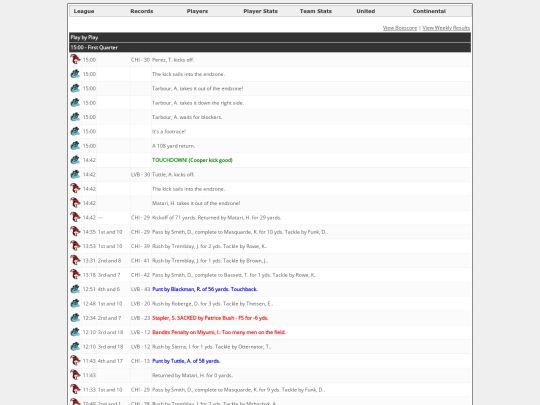Click 'Punt by Blackman, R. of 56 yards. Touchback.' text

pos(205,289)
